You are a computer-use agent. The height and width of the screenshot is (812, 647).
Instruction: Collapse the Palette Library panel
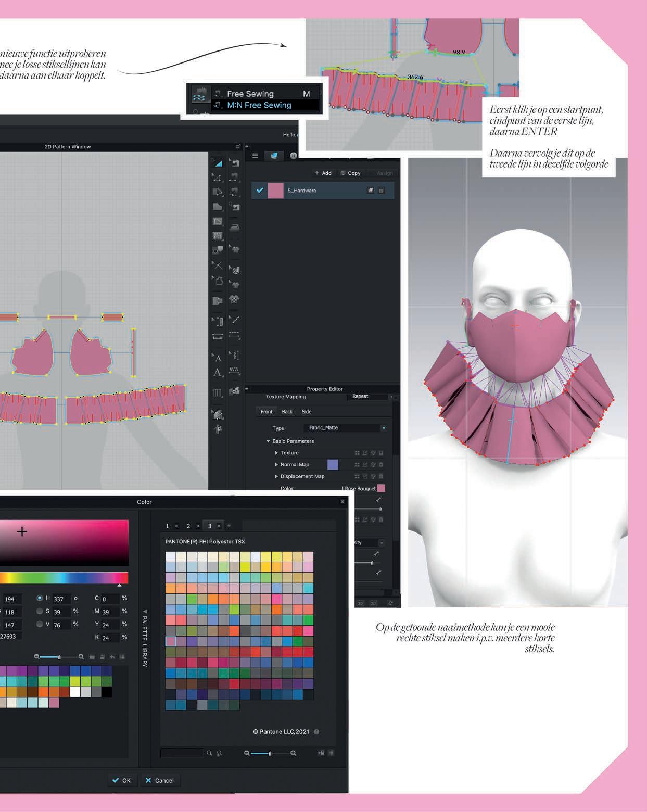pyautogui.click(x=145, y=612)
